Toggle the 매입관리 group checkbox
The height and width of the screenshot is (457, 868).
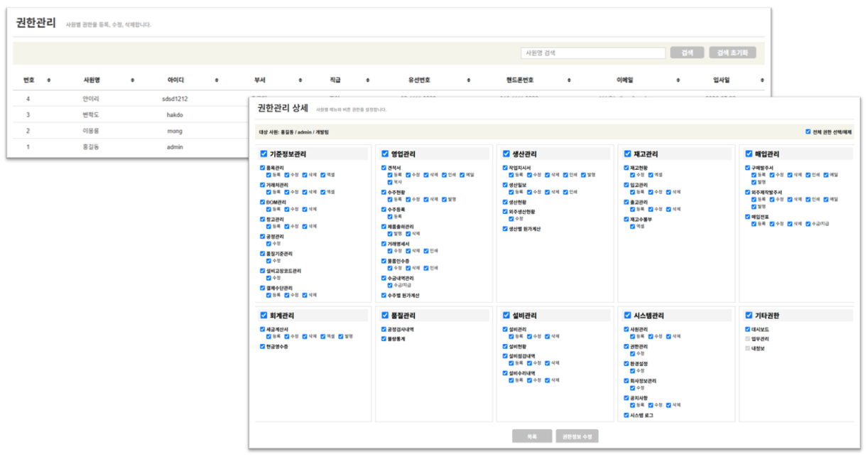coord(749,154)
